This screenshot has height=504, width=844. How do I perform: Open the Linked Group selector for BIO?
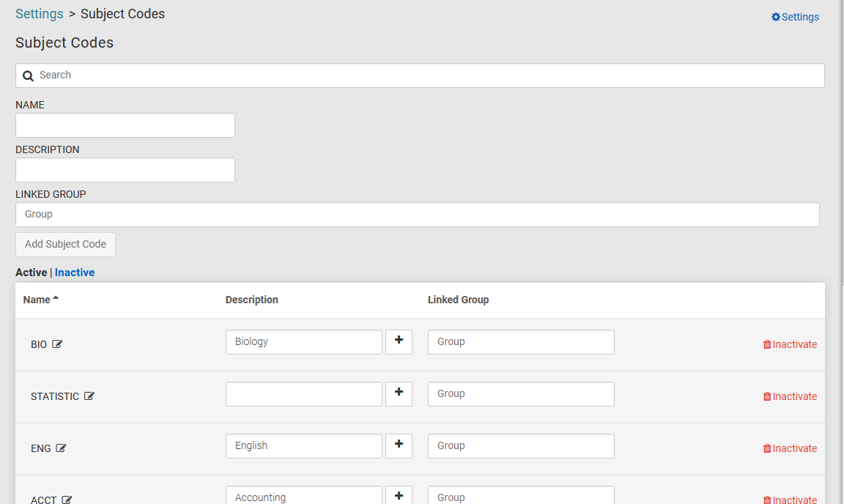pos(520,342)
